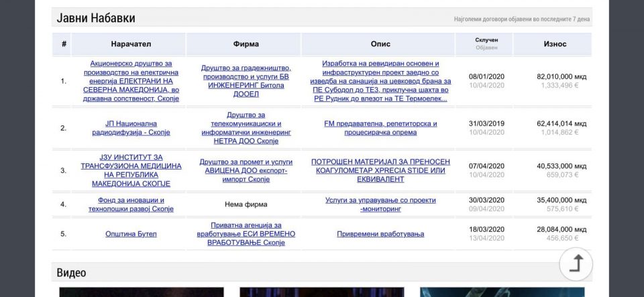Click ЈП Национална радиодифузија - Скопје link
Image resolution: width=644 pixels, height=297 pixels.
point(131,128)
